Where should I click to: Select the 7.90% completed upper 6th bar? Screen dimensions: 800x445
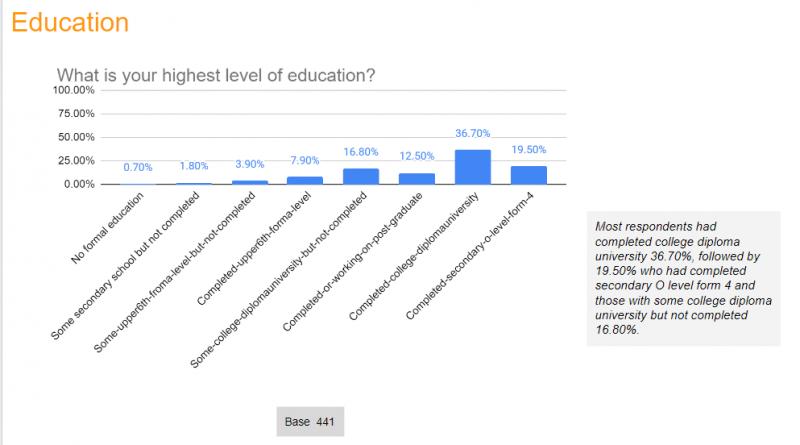tap(305, 181)
